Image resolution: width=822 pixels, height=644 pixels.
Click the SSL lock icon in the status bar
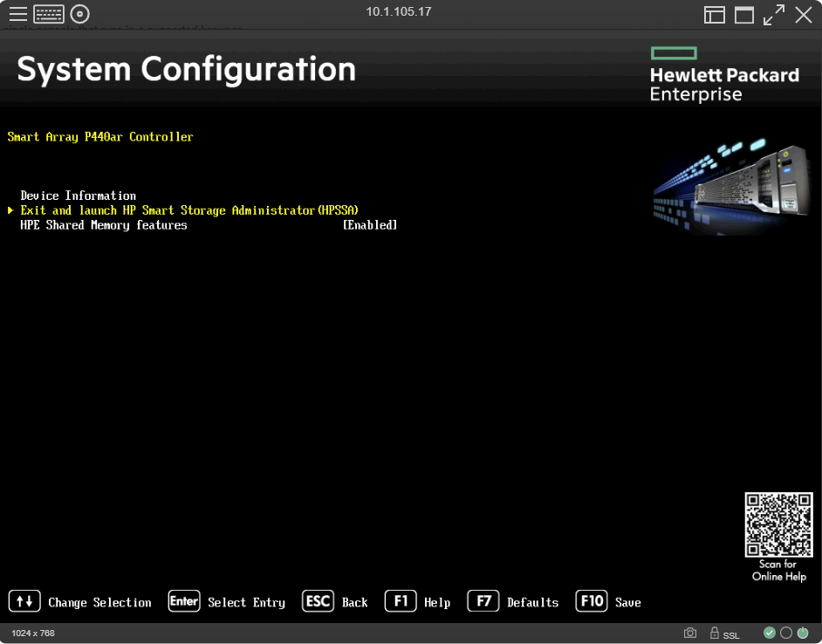click(714, 633)
